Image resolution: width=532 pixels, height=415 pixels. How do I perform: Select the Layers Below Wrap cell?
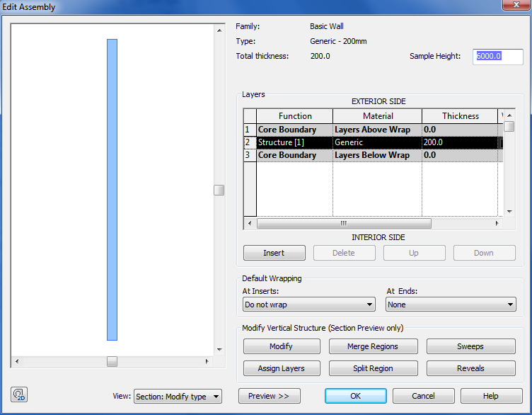point(377,155)
